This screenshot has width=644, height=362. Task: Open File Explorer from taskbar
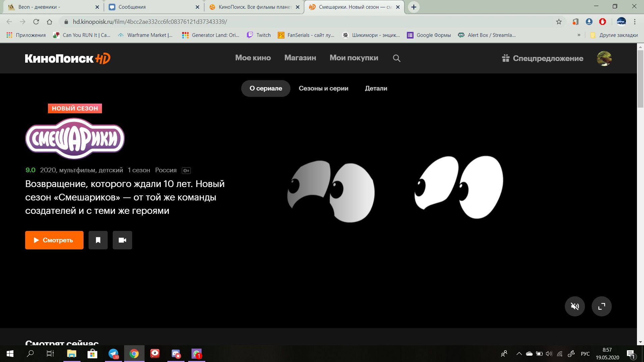71,354
